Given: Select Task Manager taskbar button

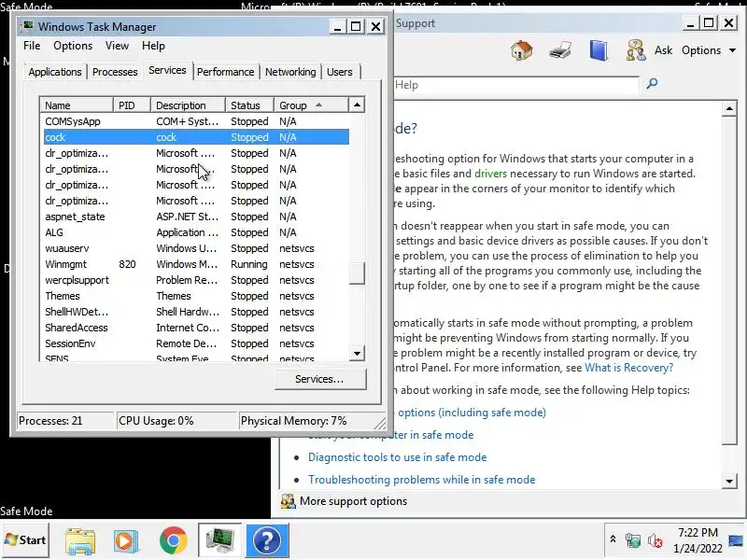Looking at the screenshot, I should tap(220, 540).
